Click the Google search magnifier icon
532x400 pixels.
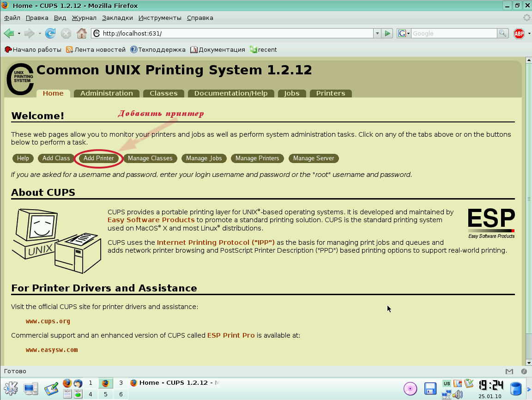click(502, 33)
